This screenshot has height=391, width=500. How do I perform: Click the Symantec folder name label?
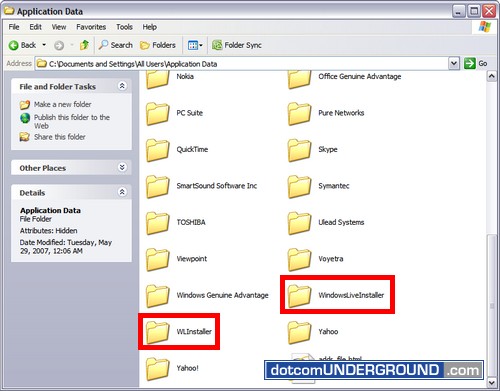click(x=334, y=186)
